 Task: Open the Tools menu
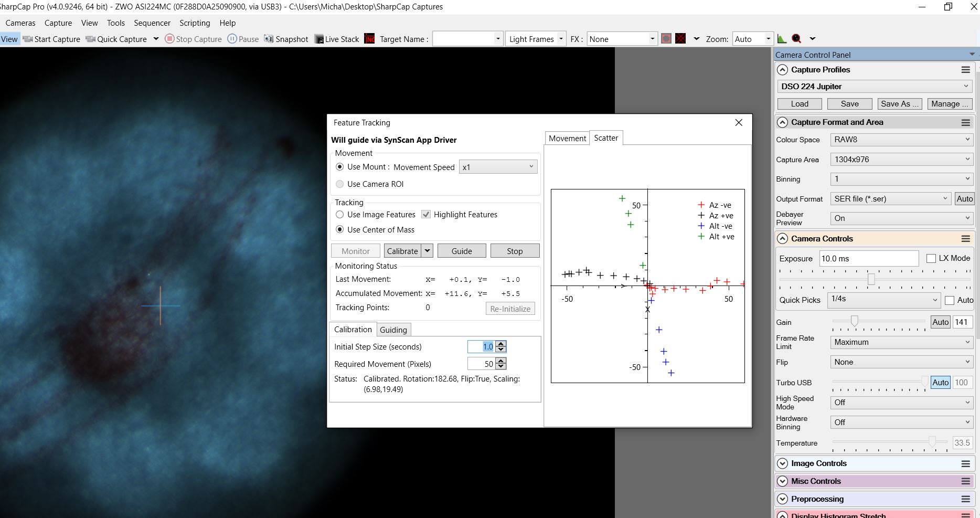coord(116,23)
